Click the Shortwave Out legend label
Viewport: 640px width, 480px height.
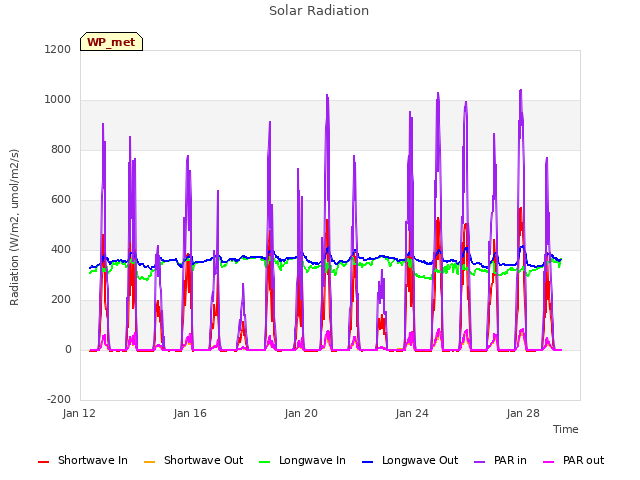pyautogui.click(x=203, y=460)
